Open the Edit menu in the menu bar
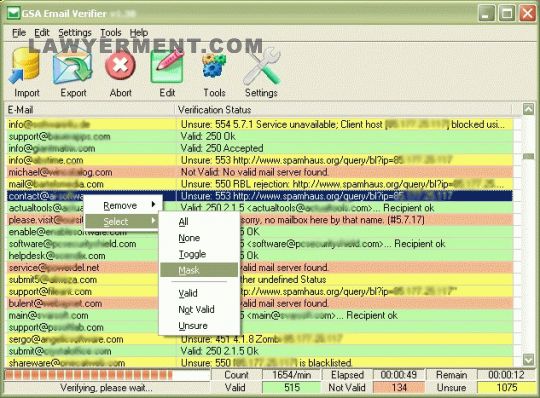 point(42,33)
